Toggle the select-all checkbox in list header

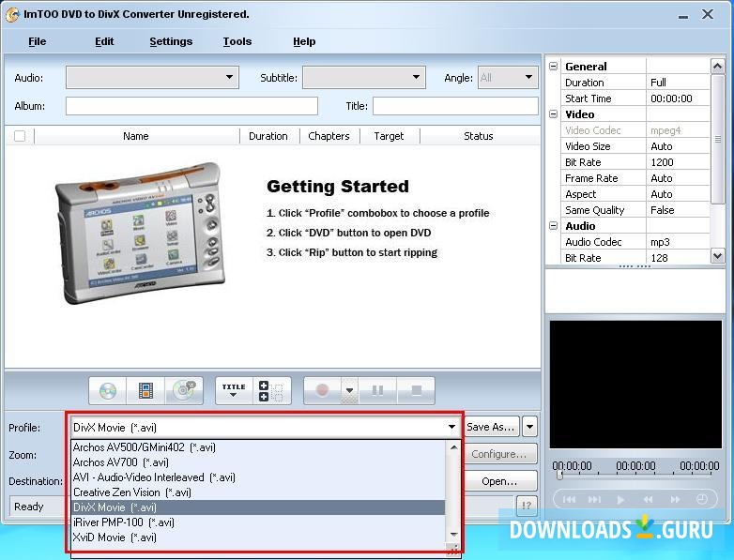coord(20,136)
